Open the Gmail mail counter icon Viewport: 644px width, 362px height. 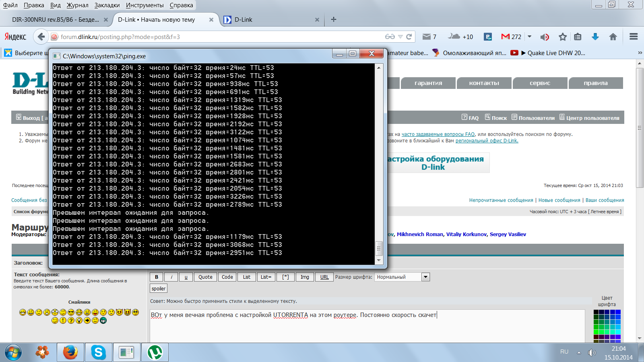coord(511,37)
